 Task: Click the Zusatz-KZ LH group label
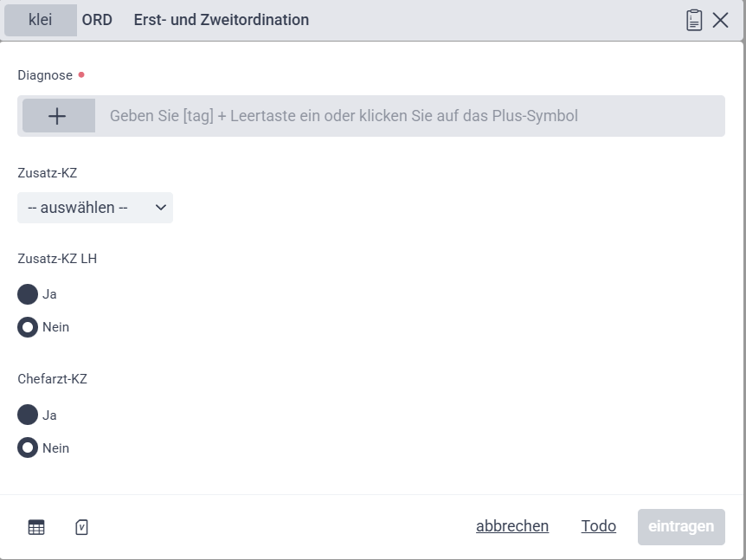pyautogui.click(x=57, y=258)
